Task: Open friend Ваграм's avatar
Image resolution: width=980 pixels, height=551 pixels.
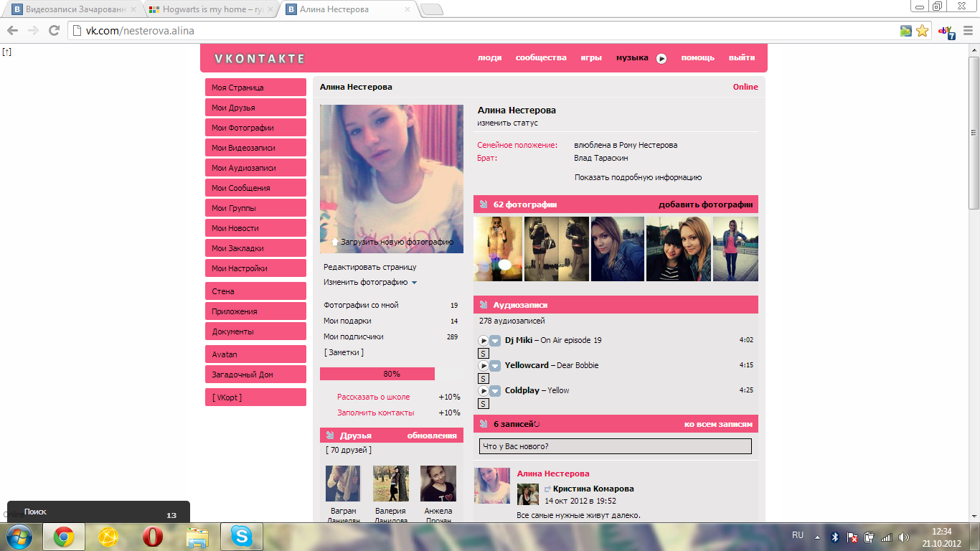Action: tap(343, 484)
